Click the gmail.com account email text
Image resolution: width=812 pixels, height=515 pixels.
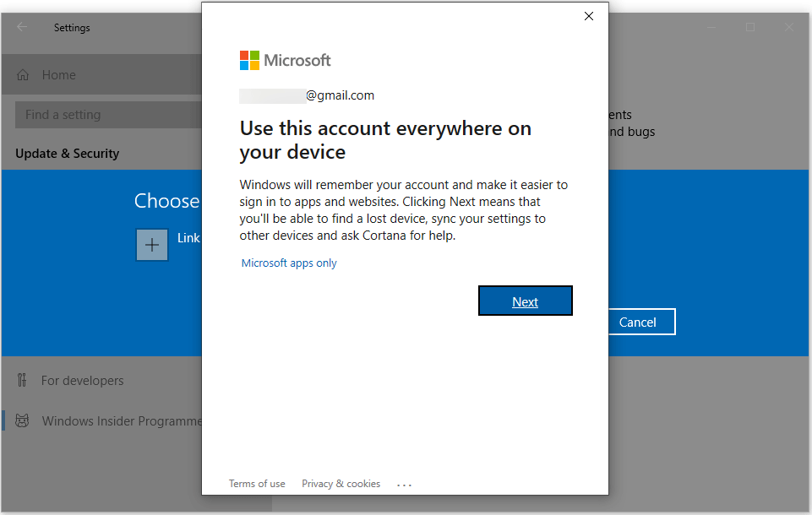coord(340,95)
